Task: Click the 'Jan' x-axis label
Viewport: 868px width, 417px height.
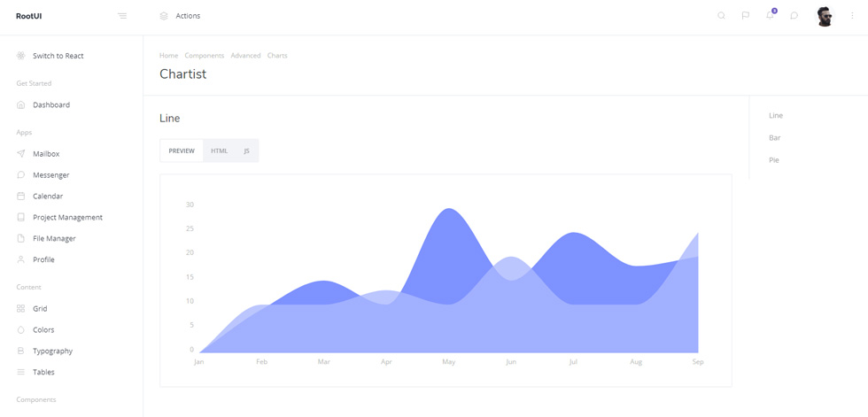Action: coord(199,362)
